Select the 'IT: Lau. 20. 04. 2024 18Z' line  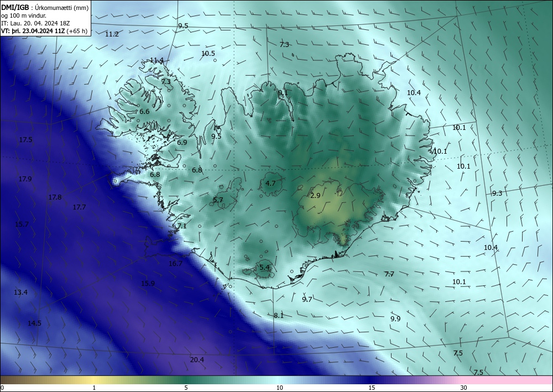coord(35,23)
